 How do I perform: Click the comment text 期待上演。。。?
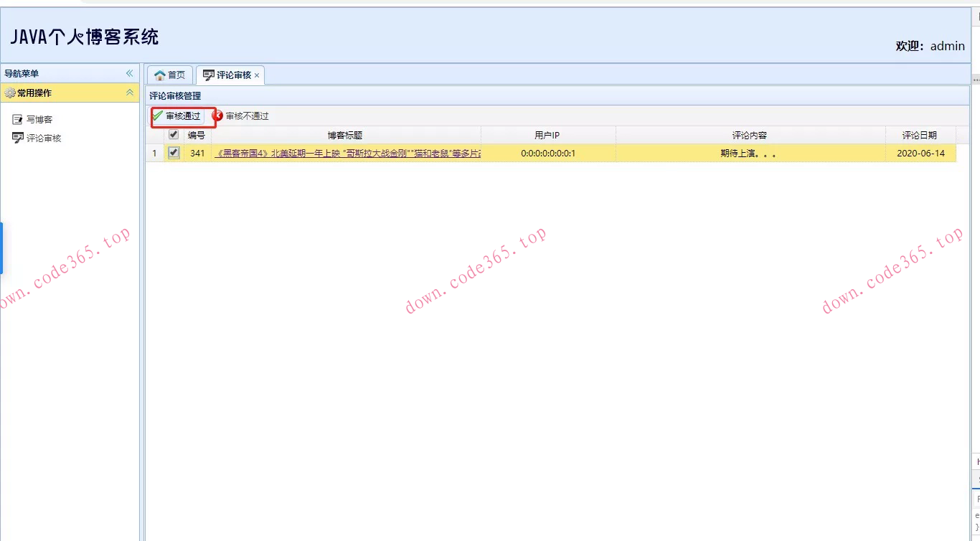tap(750, 153)
